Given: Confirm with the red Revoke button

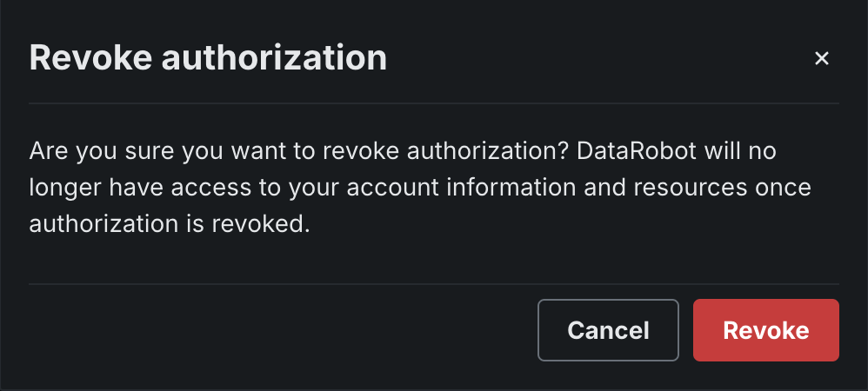Looking at the screenshot, I should pyautogui.click(x=765, y=330).
